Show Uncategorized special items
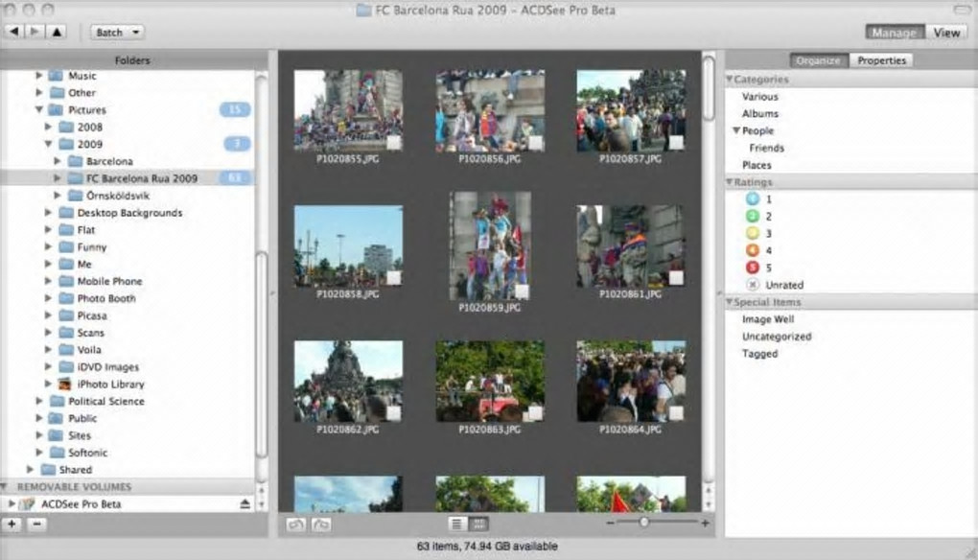 click(x=776, y=337)
